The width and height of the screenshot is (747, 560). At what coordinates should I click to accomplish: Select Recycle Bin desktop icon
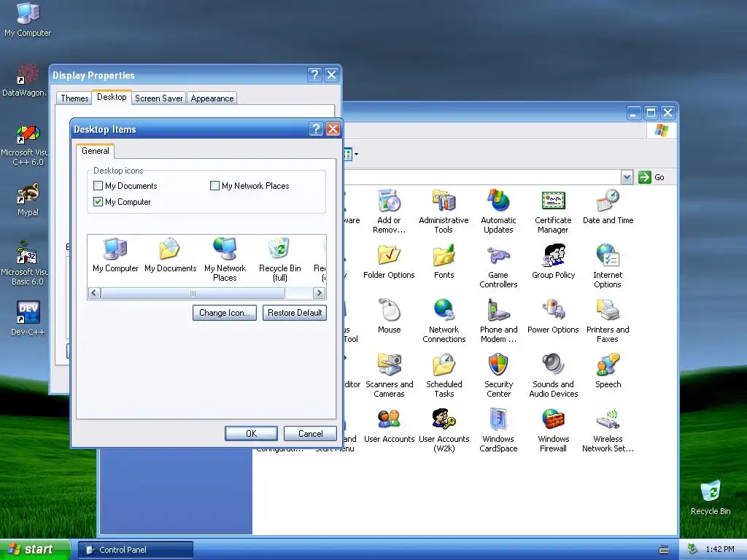(x=711, y=497)
